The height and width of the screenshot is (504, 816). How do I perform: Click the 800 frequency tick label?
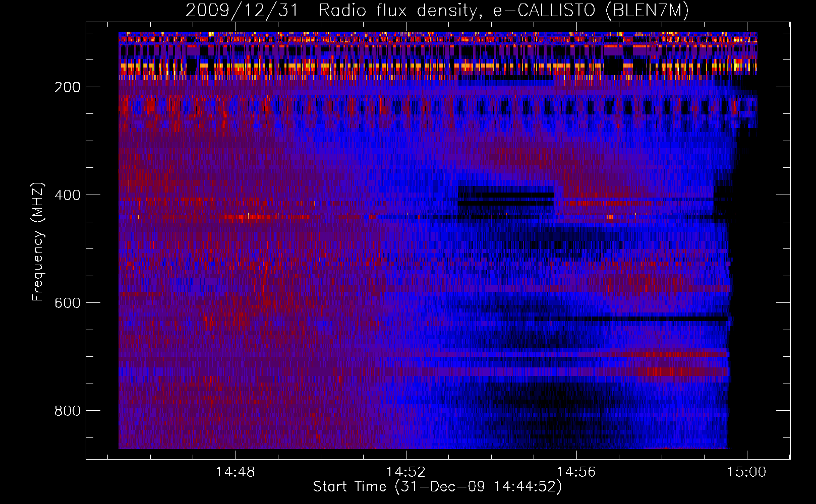pyautogui.click(x=68, y=411)
